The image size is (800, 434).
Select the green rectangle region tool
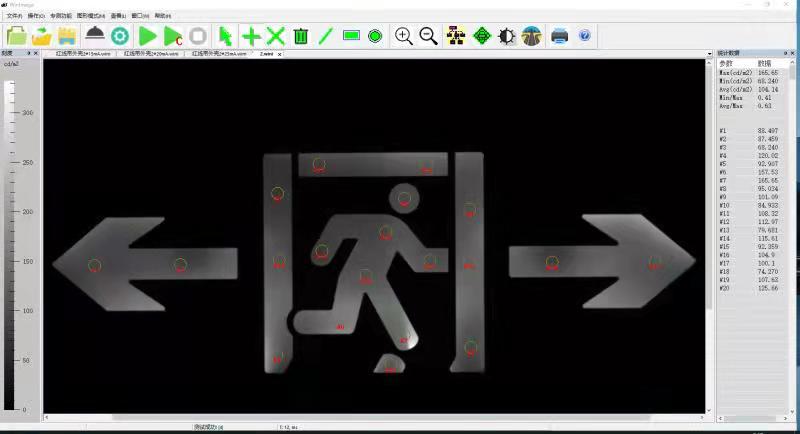tap(351, 36)
